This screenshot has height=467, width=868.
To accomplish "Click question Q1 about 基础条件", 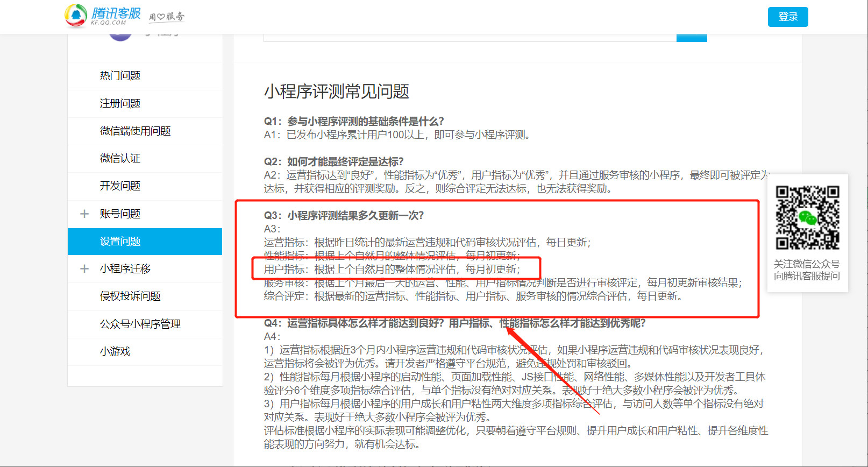I will [354, 122].
